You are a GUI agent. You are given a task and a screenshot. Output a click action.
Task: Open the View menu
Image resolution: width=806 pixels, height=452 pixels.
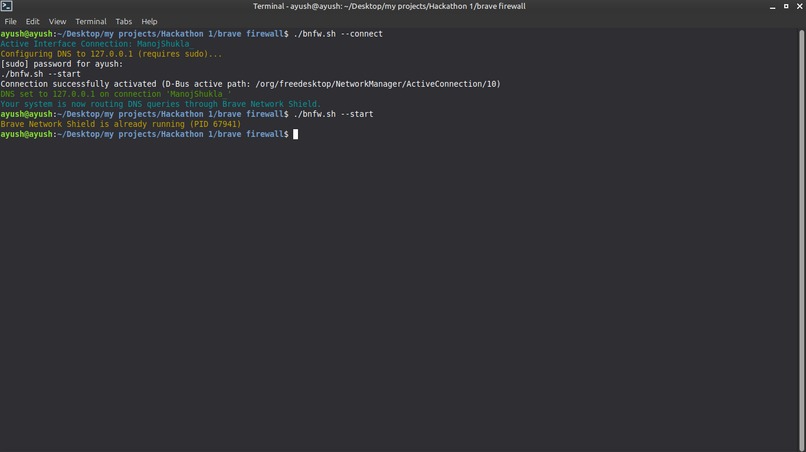tap(57, 22)
